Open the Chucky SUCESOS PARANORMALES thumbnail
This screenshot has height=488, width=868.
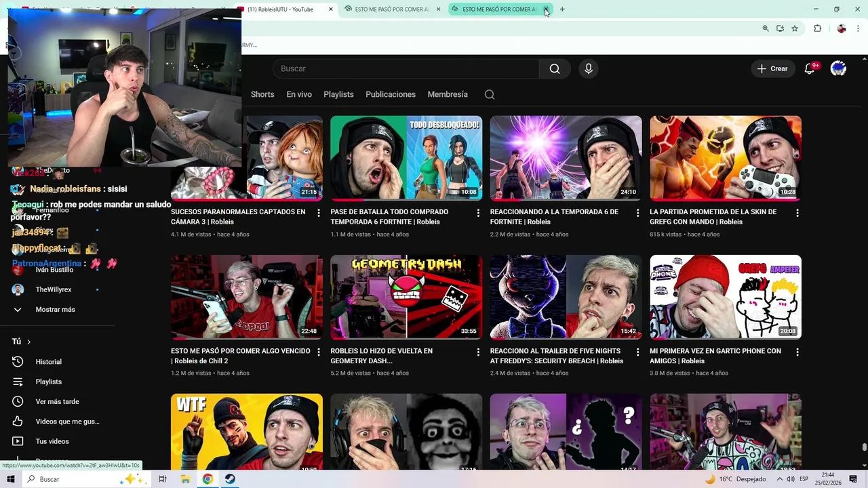point(247,158)
